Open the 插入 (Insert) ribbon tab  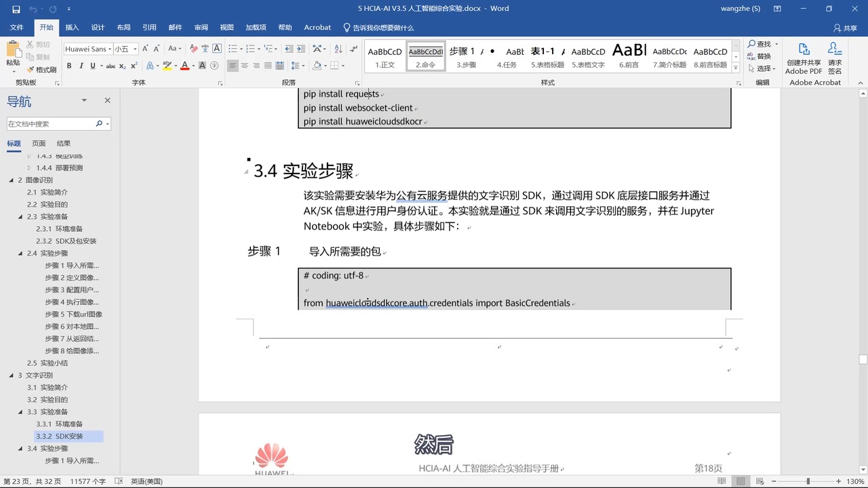72,28
